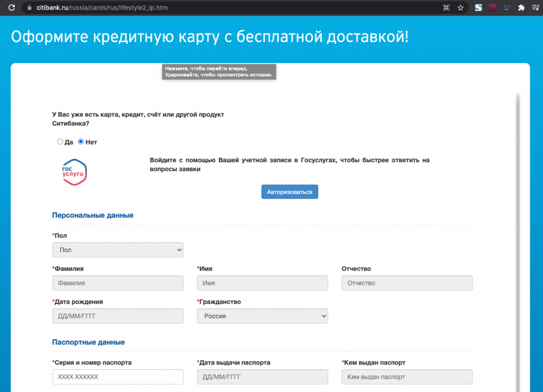The image size is (543, 392).
Task: Click the 'Дата выдачи паспорта' field
Action: [262, 377]
